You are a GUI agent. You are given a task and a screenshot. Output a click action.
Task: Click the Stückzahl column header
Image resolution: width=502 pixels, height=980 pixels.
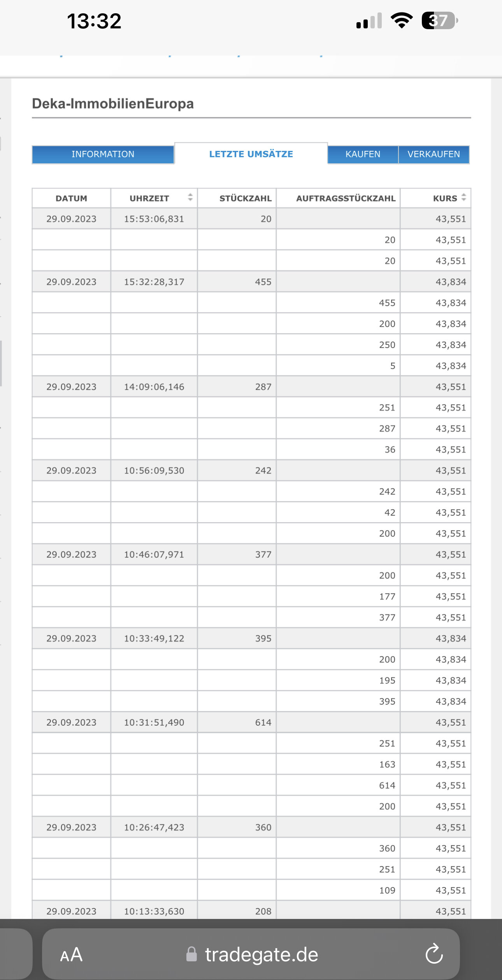point(245,198)
